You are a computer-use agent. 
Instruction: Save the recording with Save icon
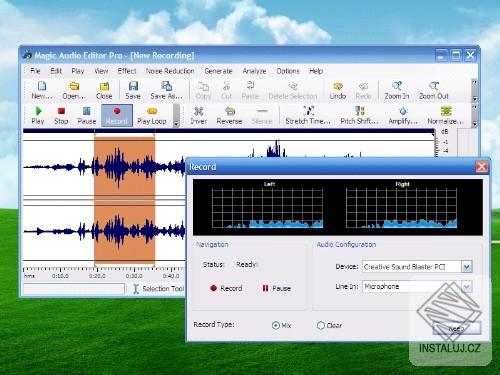coord(133,90)
